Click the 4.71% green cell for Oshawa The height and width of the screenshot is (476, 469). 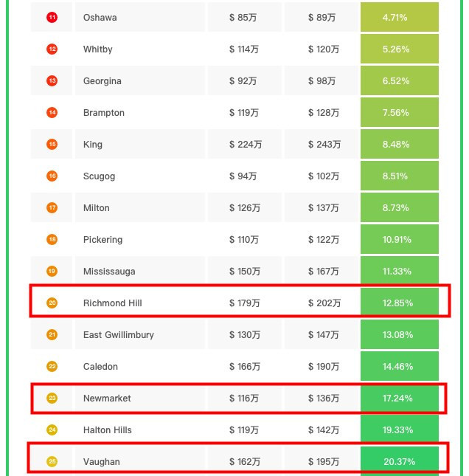click(399, 17)
